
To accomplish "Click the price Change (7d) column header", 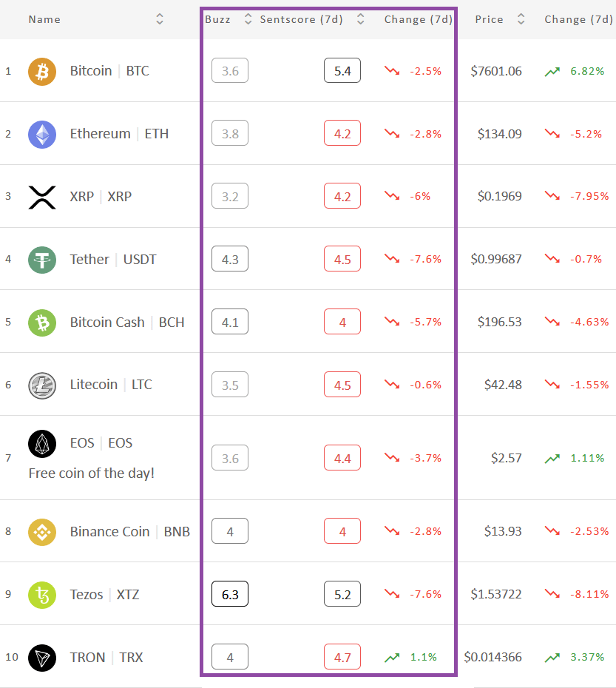I will [x=578, y=19].
